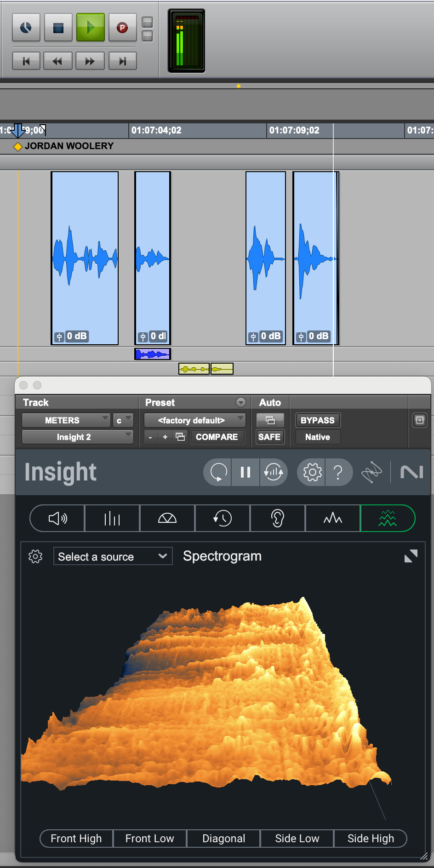
Task: Pause the Insight metering
Action: (x=246, y=472)
